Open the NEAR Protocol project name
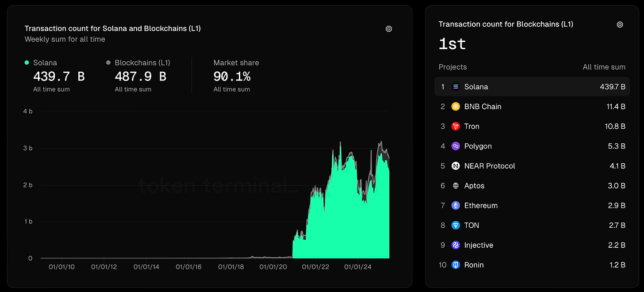The width and height of the screenshot is (644, 292). pyautogui.click(x=490, y=166)
